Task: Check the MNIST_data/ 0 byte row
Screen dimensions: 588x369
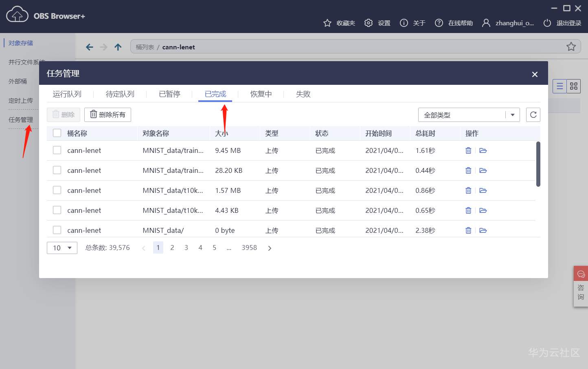Action: click(x=57, y=230)
